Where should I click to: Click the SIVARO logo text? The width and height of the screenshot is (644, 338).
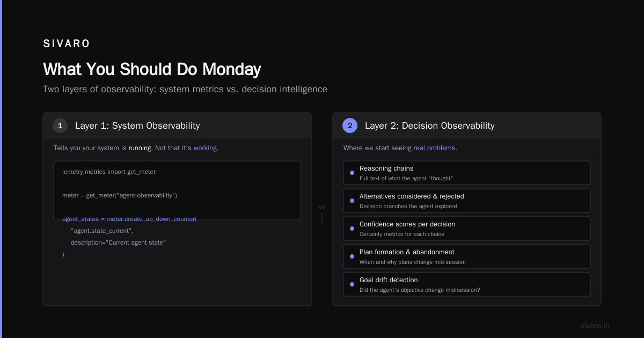pos(67,44)
